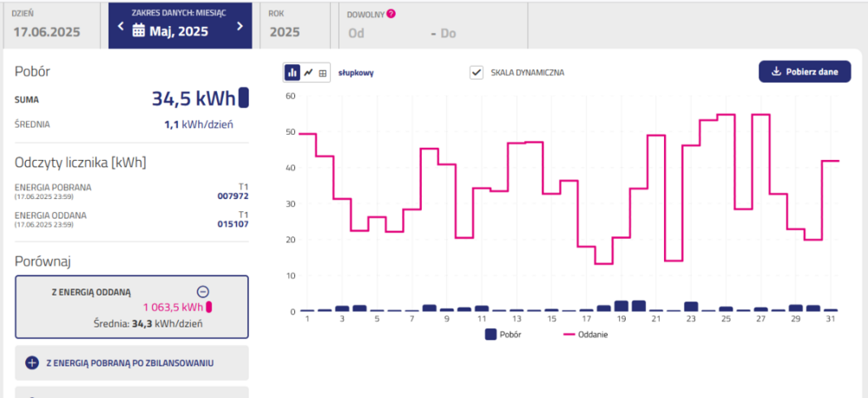Select the bar chart view icon
This screenshot has width=868, height=398.
293,72
